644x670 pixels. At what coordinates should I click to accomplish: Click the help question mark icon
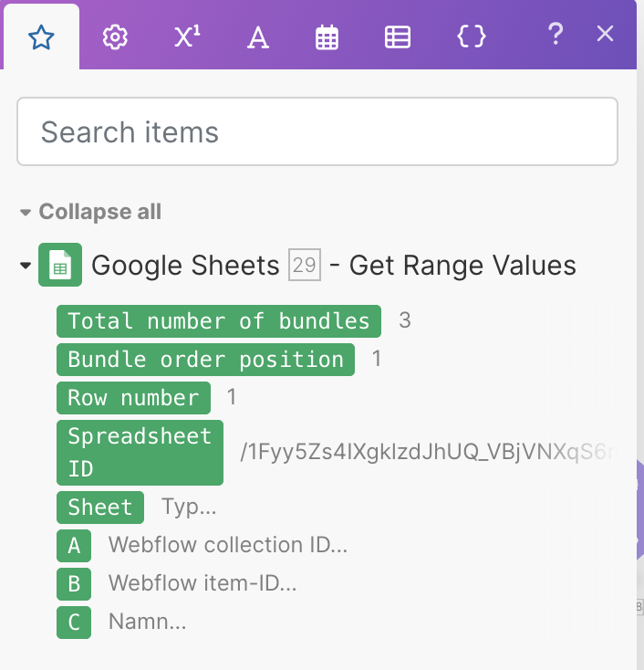[x=555, y=35]
